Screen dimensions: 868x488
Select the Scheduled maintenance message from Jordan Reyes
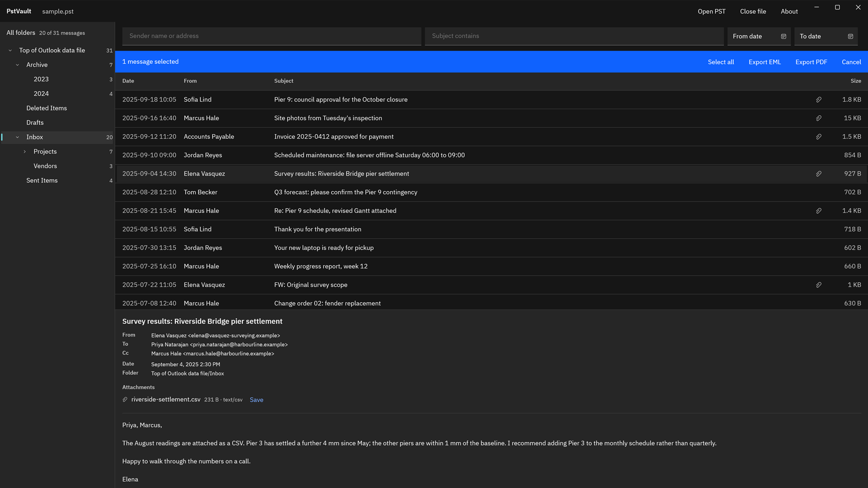491,155
